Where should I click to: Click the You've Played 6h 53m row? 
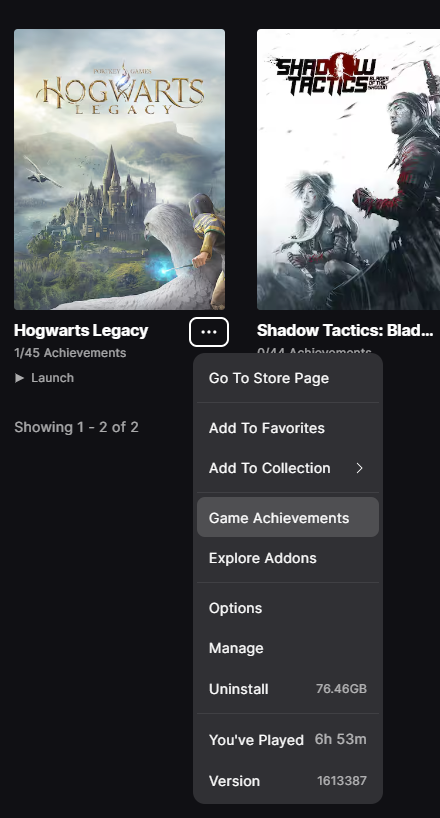288,740
